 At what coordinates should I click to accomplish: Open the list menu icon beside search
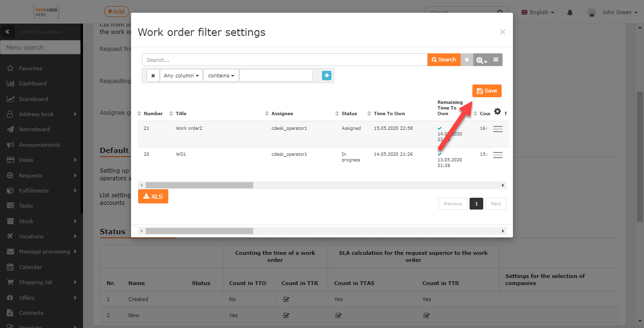coord(496,59)
